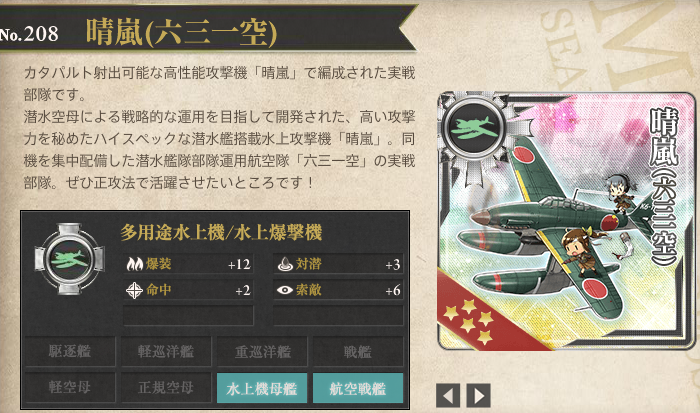Select the 航空戦艦 ship type
Viewport: 700px width, 413px height.
pos(358,388)
